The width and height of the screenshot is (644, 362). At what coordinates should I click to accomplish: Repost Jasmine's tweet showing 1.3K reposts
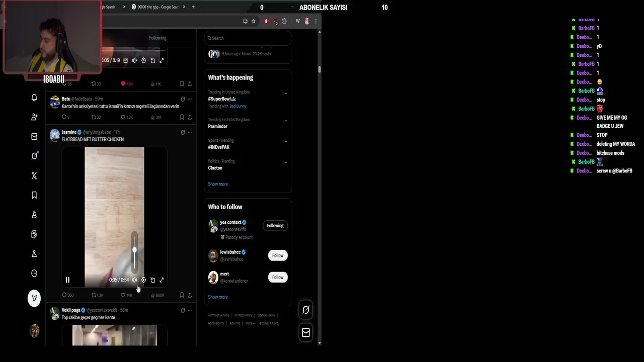(97, 295)
